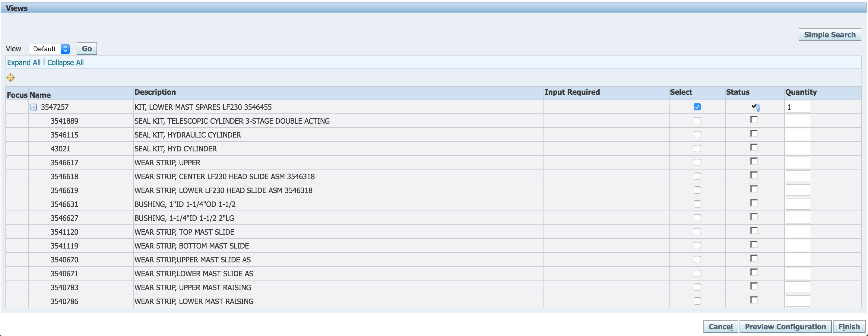Tick the Select box for 3541119
Image resolution: width=868 pixels, height=336 pixels.
pyautogui.click(x=697, y=246)
